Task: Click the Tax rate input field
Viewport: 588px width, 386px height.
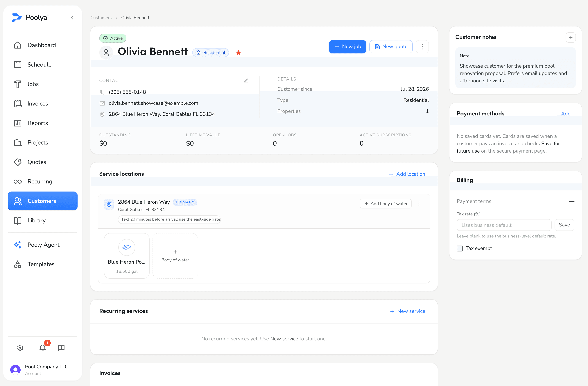Action: [504, 225]
